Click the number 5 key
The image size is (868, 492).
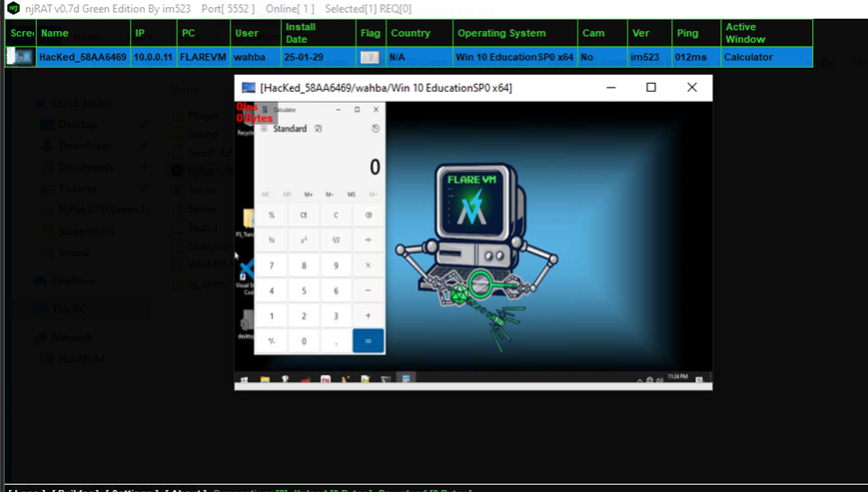coord(304,290)
